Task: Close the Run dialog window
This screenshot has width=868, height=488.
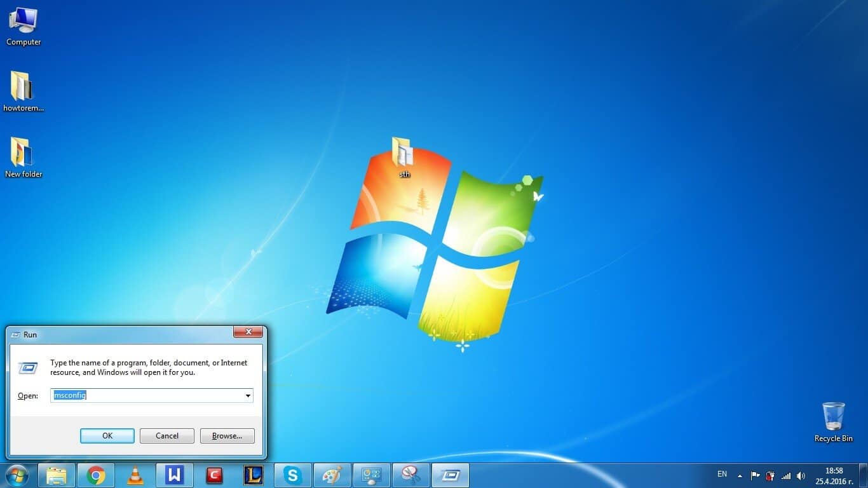Action: [248, 332]
